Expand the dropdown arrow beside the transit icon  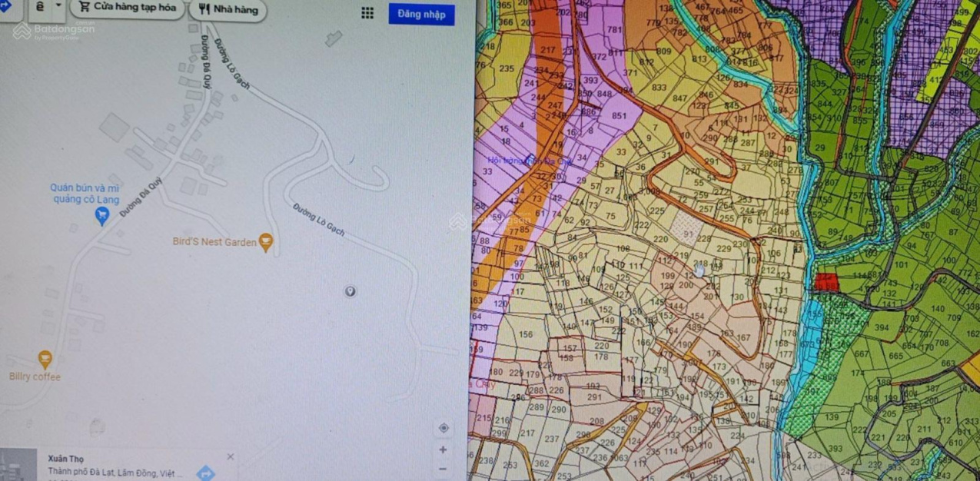tap(58, 7)
